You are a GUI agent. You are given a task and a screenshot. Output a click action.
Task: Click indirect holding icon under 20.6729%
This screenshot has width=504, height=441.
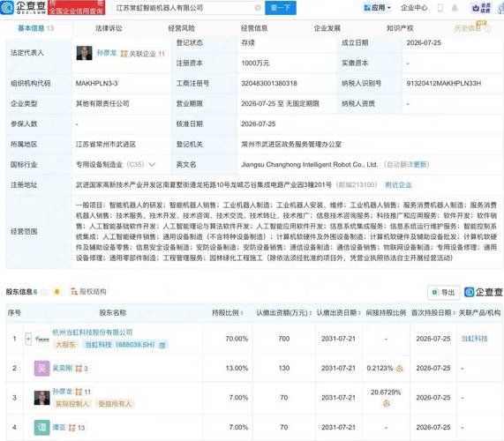[x=387, y=403]
